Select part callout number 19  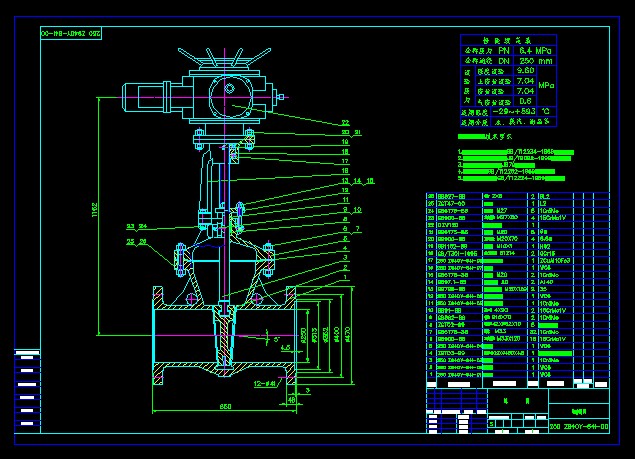[344, 141]
